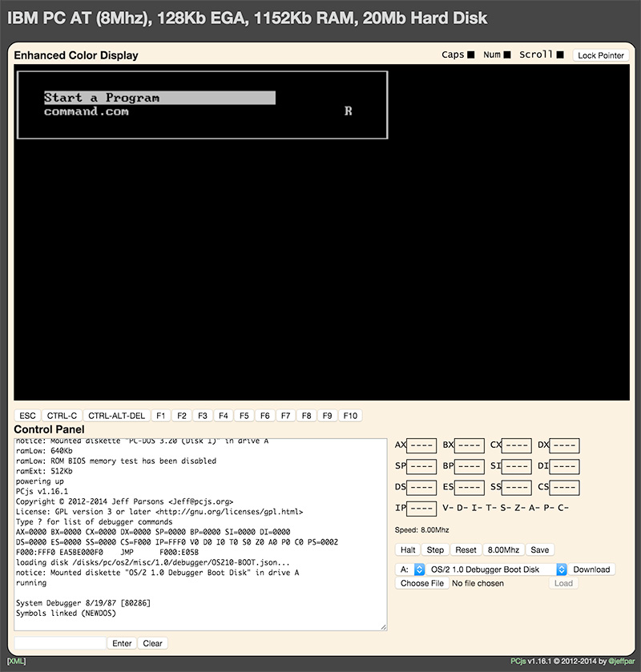Click the Reset machine button

(466, 549)
